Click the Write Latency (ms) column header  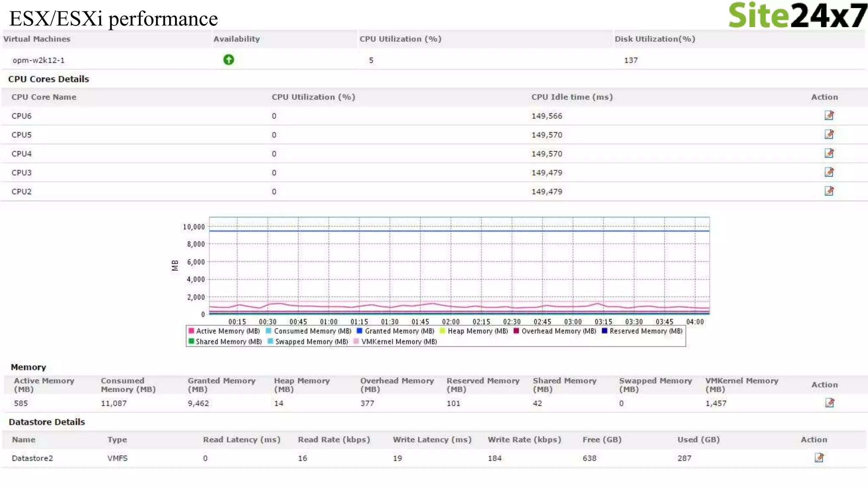click(432, 440)
